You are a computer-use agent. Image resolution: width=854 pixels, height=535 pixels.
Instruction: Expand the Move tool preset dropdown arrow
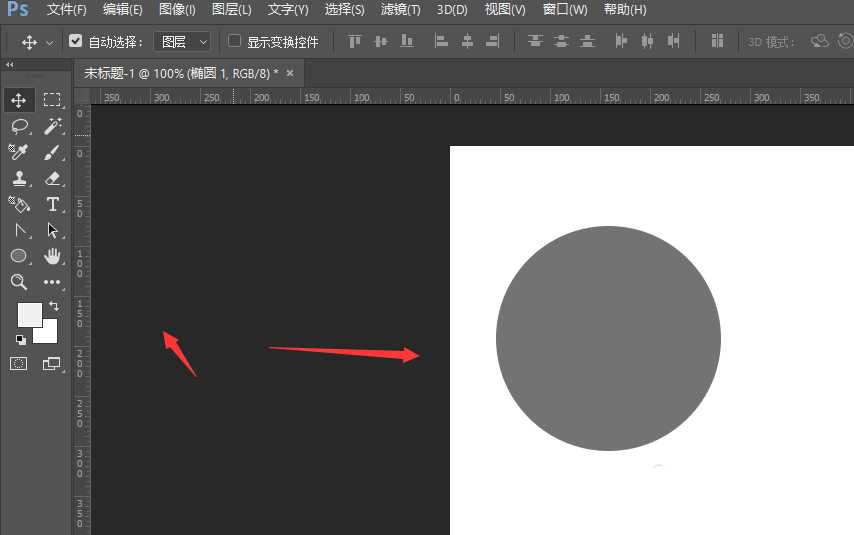[49, 43]
